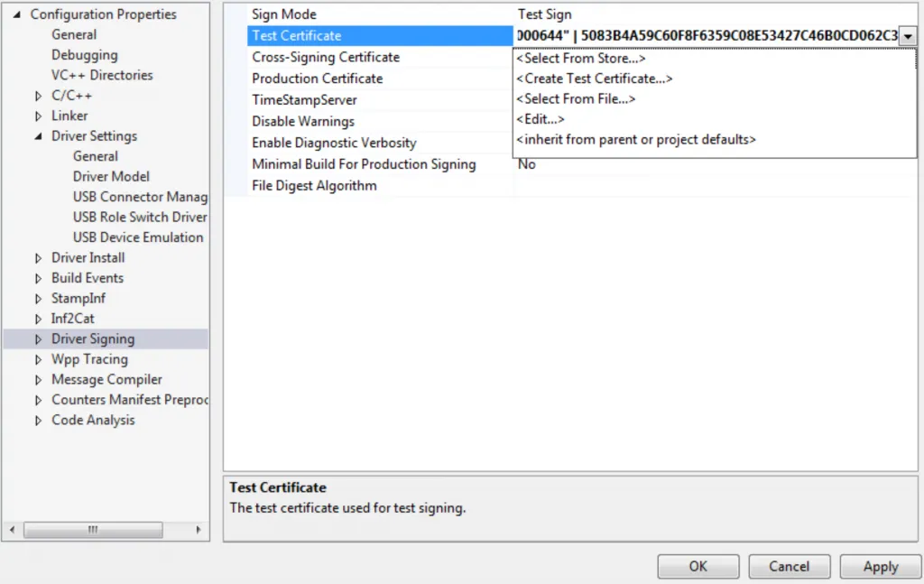Choose <Select From Store...> option

point(580,59)
